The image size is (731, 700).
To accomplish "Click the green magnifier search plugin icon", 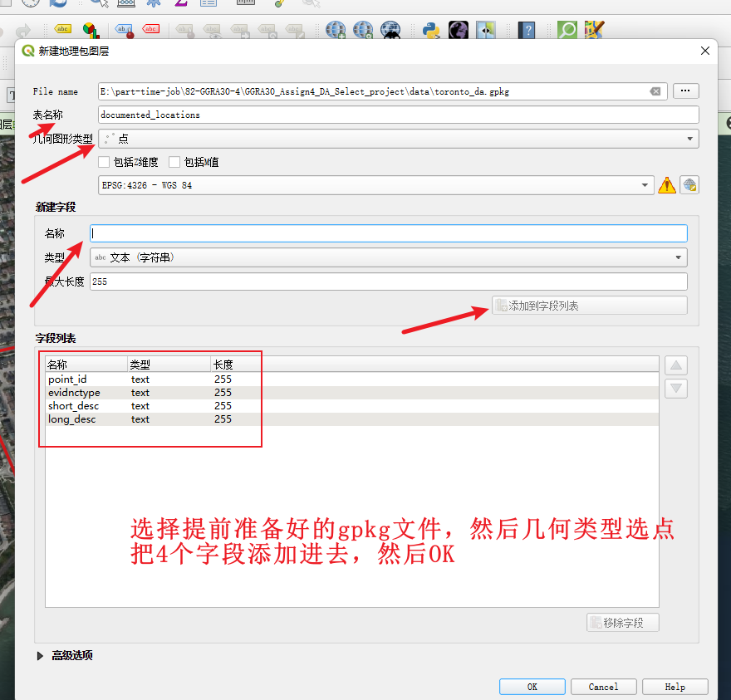I will click(x=567, y=30).
